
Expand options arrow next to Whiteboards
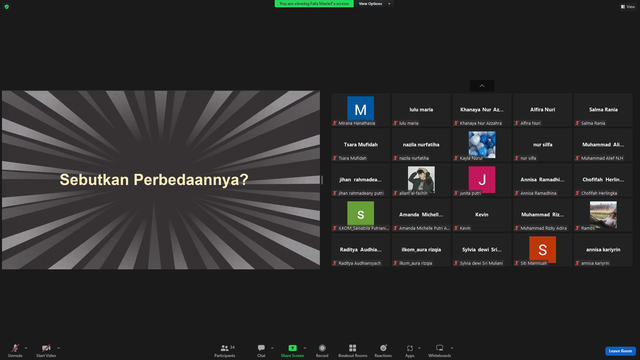(x=452, y=348)
